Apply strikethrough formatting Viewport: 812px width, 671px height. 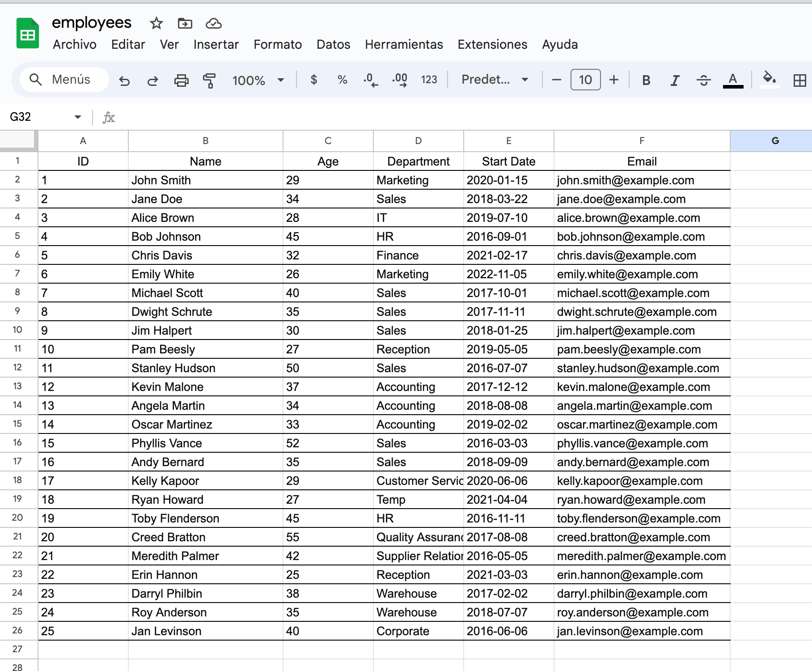pos(703,80)
